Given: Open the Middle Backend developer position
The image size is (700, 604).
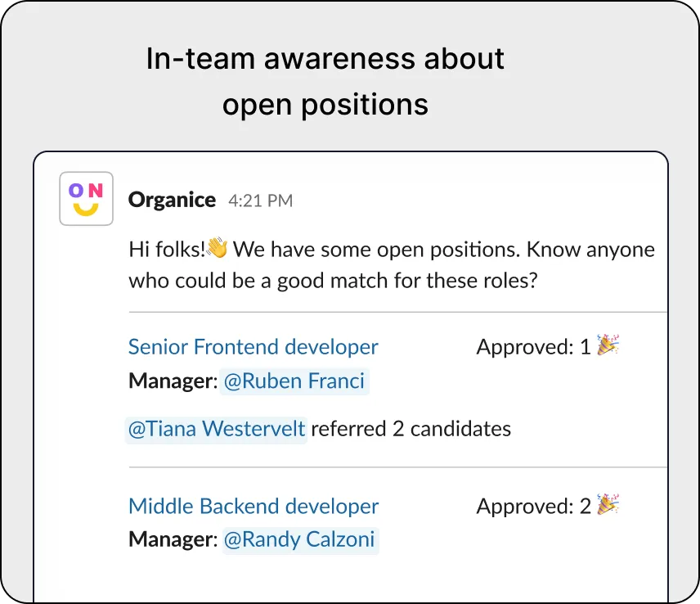Looking at the screenshot, I should (253, 506).
